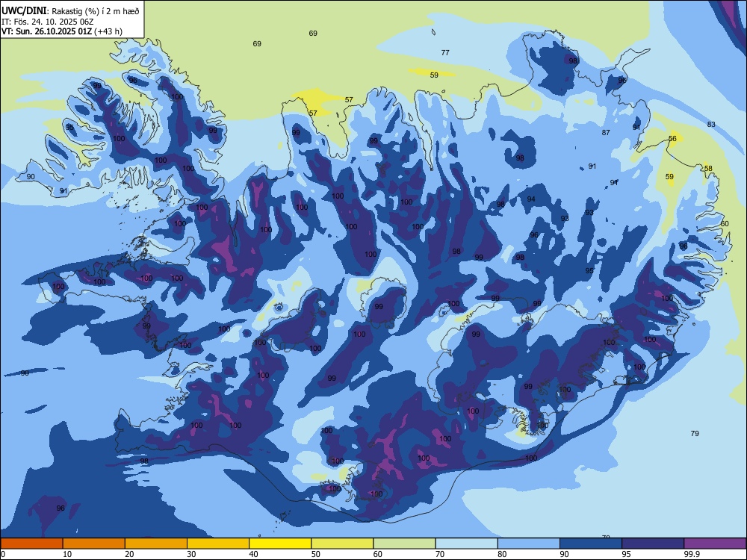
Task: Select the purple above-99.9 legend swatch
Action: pyautogui.click(x=715, y=544)
